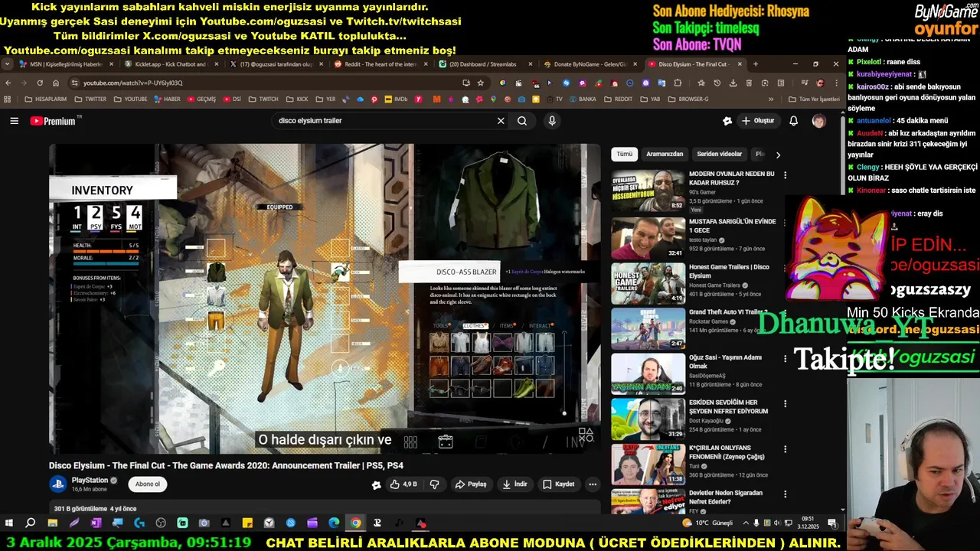Viewport: 980px width, 551px height.
Task: Open Chrome apps grid on bookmarks bar
Action: (8, 99)
